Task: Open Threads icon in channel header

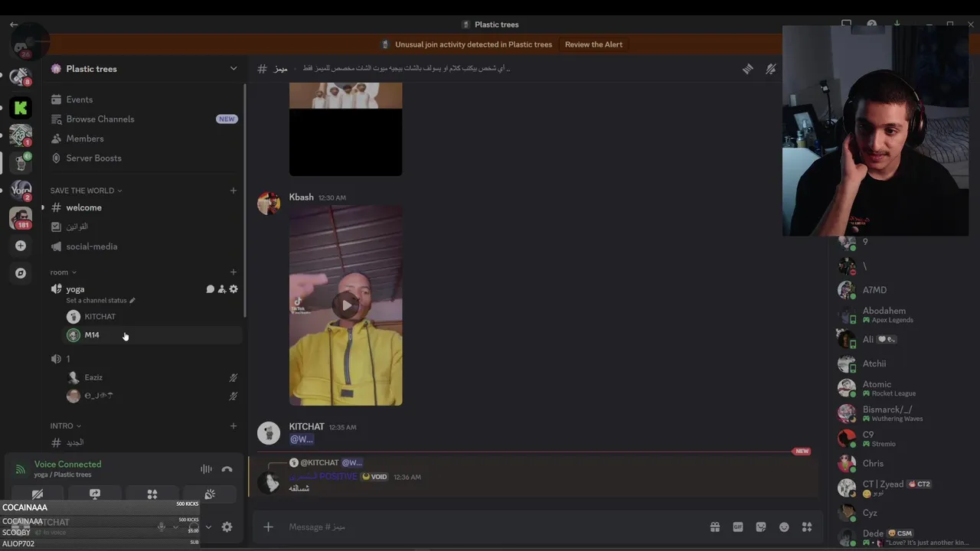Action: click(747, 69)
